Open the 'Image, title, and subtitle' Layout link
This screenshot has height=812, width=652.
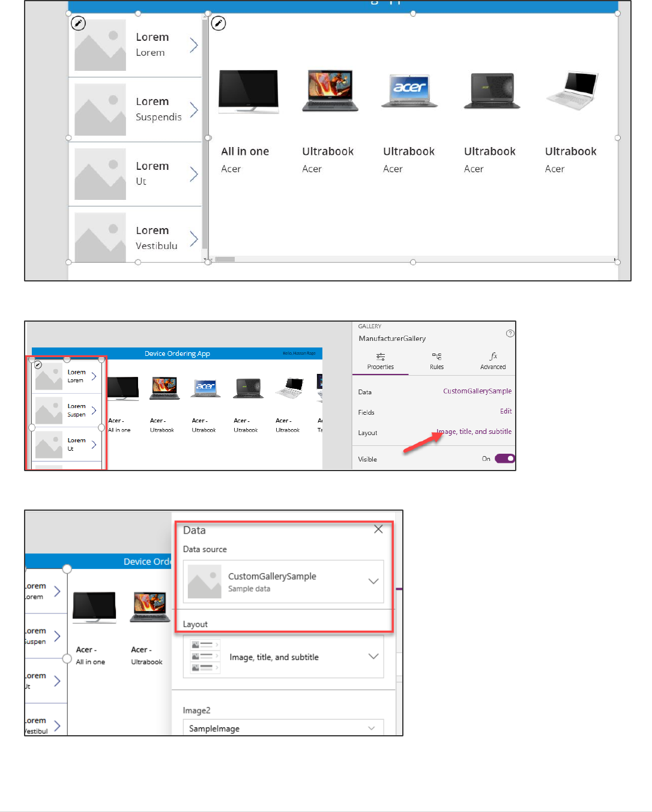(474, 432)
